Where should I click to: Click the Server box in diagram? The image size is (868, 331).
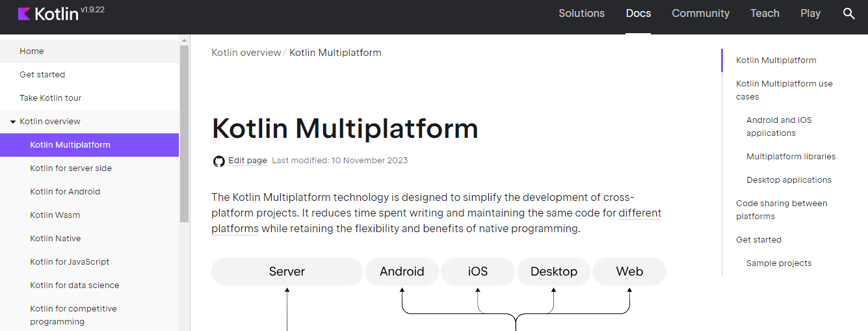[287, 272]
